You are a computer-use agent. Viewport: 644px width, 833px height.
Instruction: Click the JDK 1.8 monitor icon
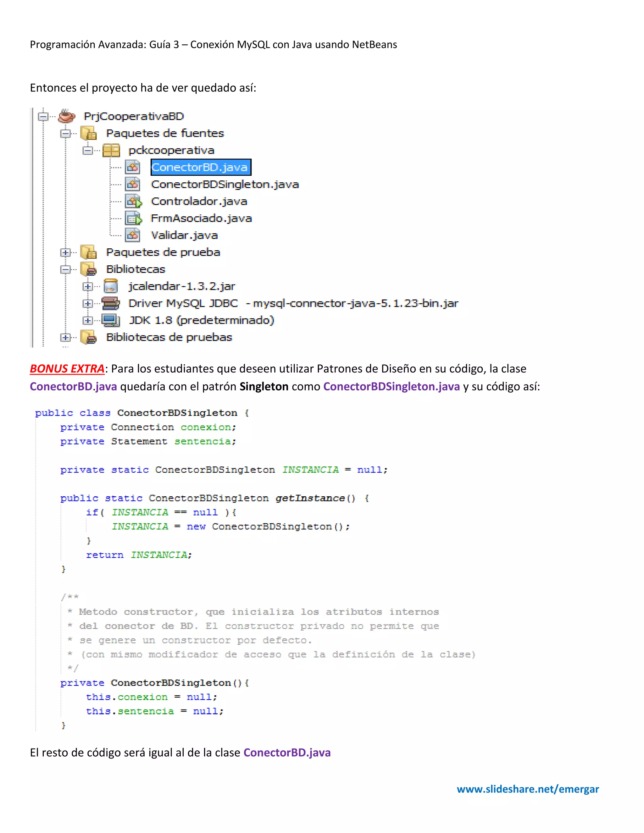(x=111, y=320)
